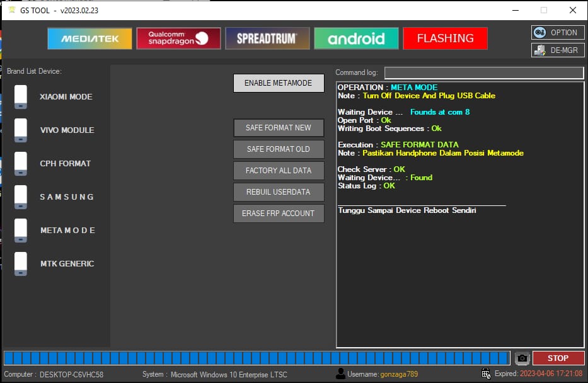Select META MODE brand entry
Viewport: 588px width, 383px height.
click(x=67, y=230)
